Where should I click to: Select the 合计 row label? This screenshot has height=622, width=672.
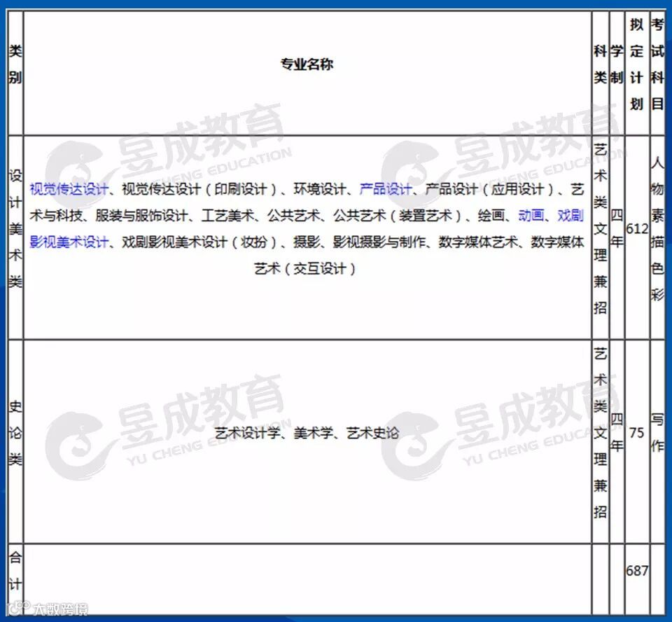pos(15,571)
